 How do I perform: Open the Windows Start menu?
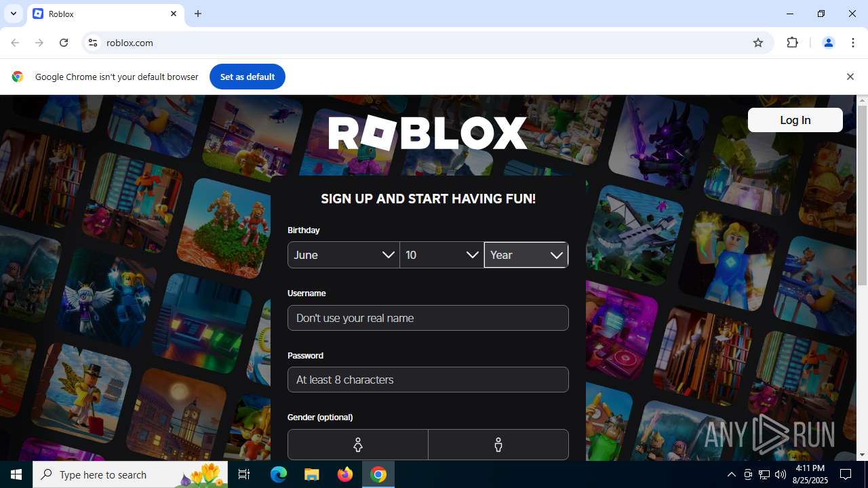pos(16,474)
